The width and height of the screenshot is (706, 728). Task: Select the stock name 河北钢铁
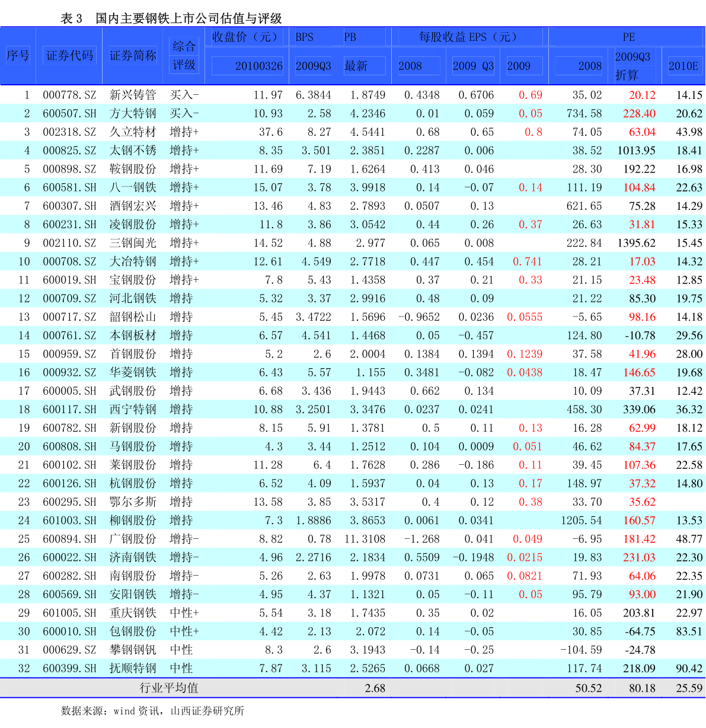(133, 298)
